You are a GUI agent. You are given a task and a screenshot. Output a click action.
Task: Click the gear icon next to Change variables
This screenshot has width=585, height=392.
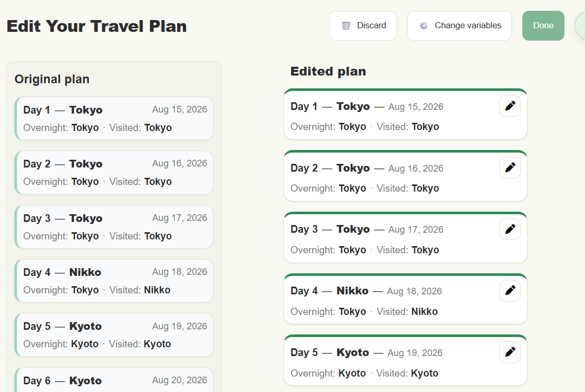[423, 25]
